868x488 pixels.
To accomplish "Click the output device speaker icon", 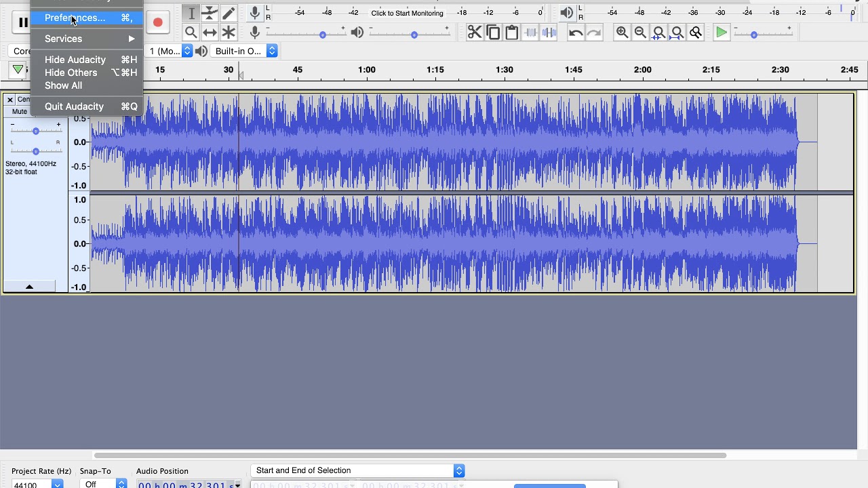I will click(x=201, y=51).
